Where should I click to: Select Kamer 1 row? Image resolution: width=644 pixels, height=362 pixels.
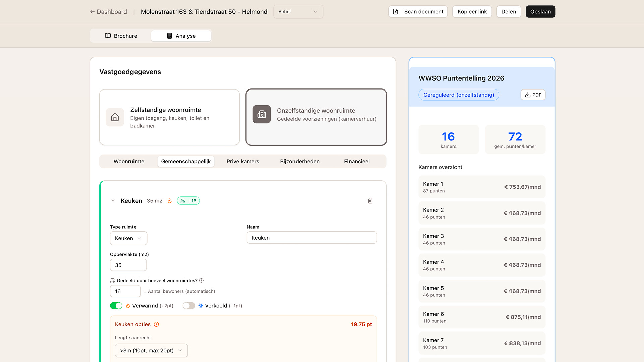482,187
